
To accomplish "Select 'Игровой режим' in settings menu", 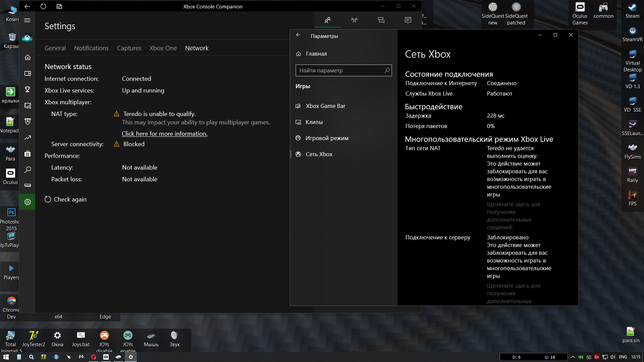I will pos(327,138).
